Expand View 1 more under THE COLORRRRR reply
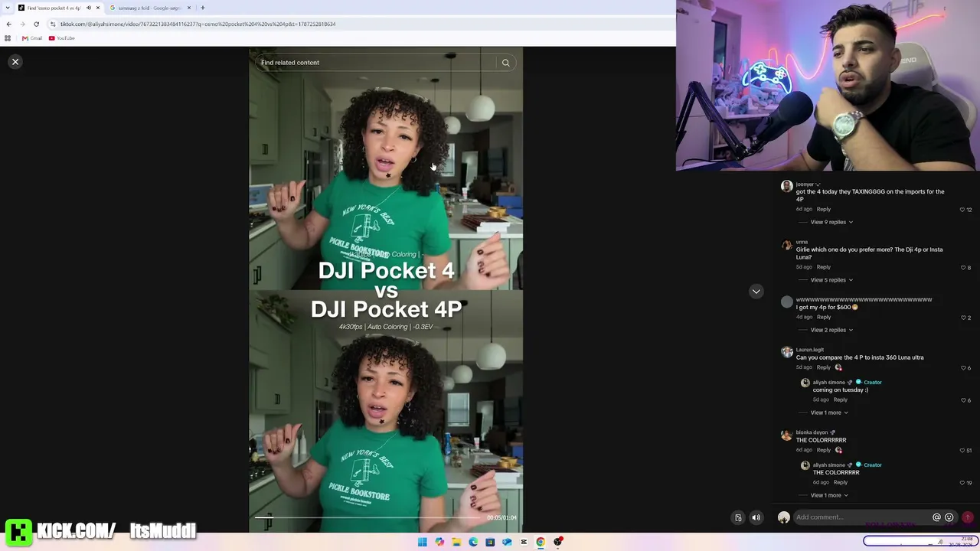Viewport: 980px width, 551px height. [x=829, y=495]
